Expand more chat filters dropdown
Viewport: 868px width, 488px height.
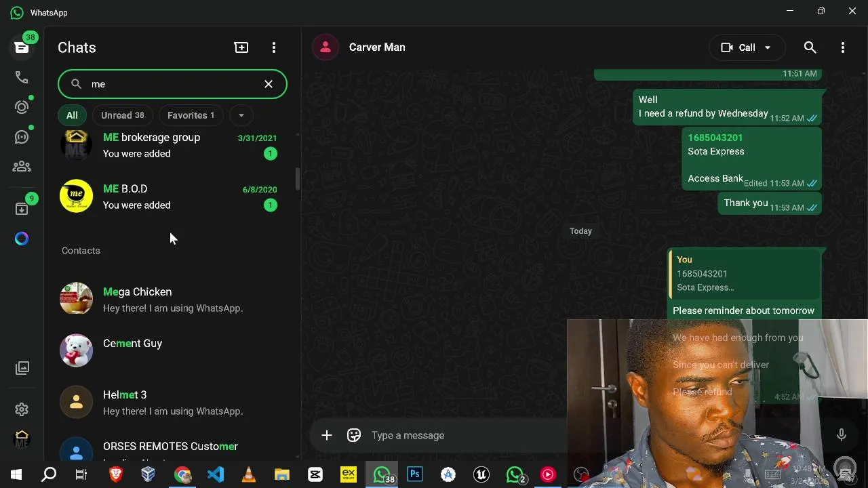241,115
